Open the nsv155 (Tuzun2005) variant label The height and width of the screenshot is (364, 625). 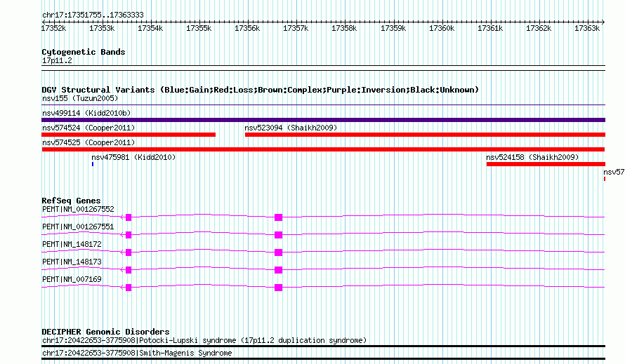pos(80,98)
